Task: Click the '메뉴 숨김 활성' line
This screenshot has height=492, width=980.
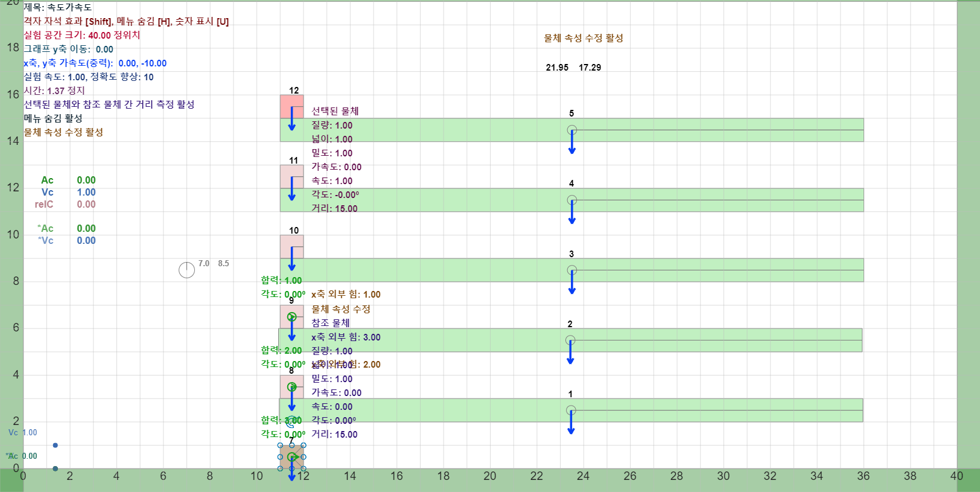Action: tap(53, 118)
